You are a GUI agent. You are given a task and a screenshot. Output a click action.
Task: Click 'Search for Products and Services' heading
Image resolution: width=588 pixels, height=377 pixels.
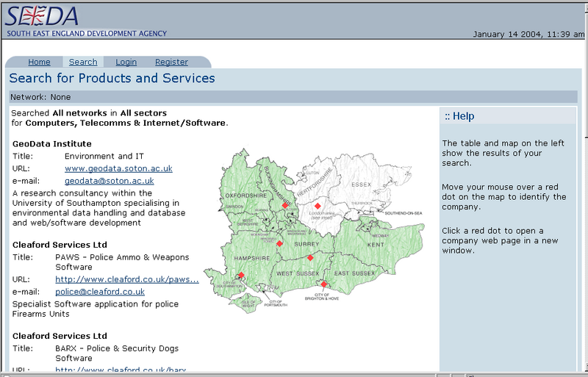tap(112, 78)
